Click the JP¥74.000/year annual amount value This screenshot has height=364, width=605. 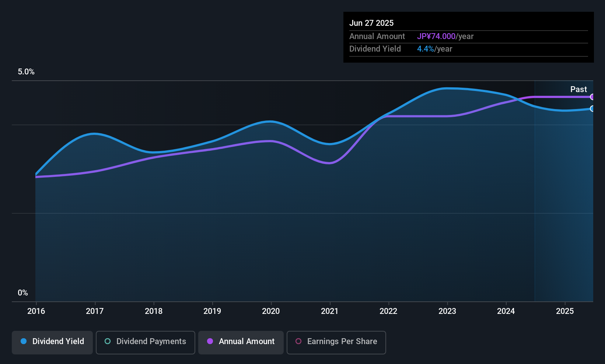[x=445, y=36]
